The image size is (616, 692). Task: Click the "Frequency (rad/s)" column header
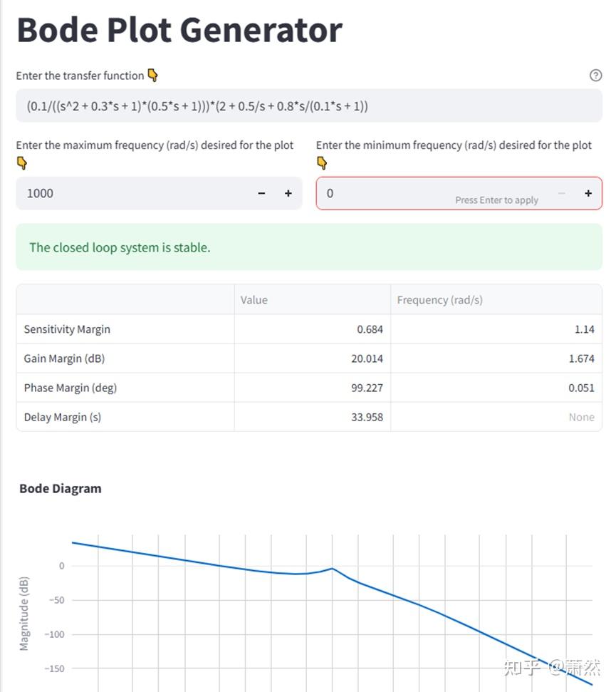[439, 300]
